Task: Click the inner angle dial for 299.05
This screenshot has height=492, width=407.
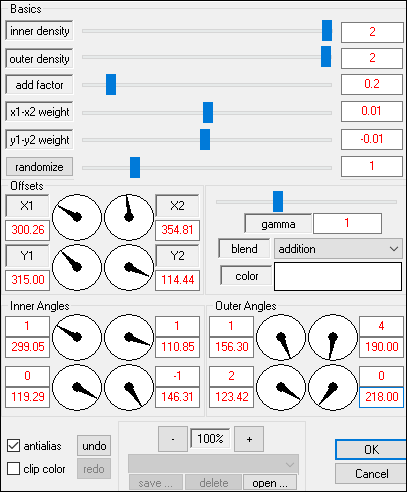Action: coord(77,337)
